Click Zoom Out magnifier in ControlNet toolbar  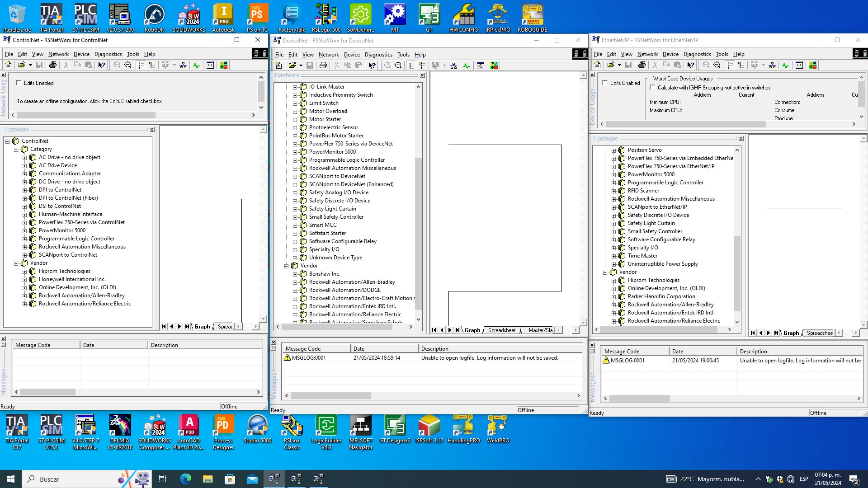pos(128,65)
